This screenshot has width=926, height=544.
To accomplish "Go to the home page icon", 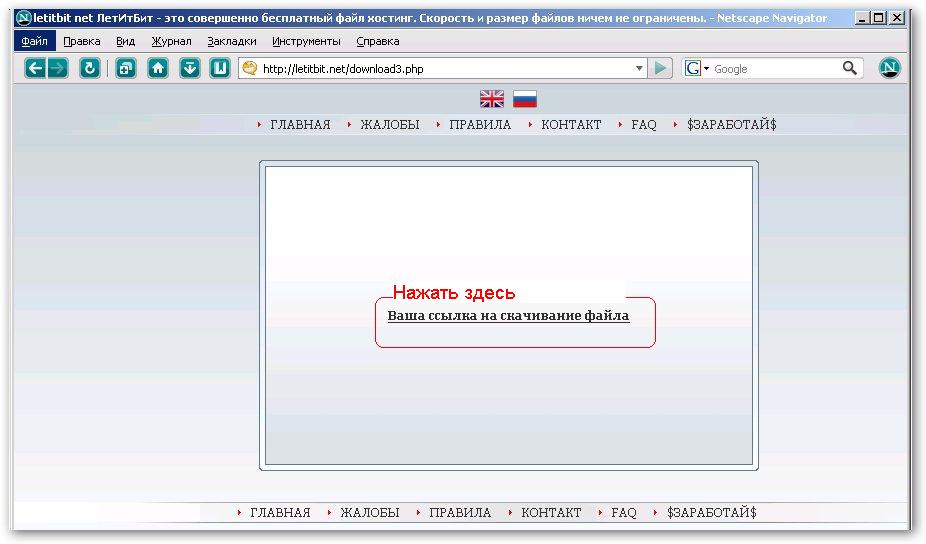I will pyautogui.click(x=158, y=69).
